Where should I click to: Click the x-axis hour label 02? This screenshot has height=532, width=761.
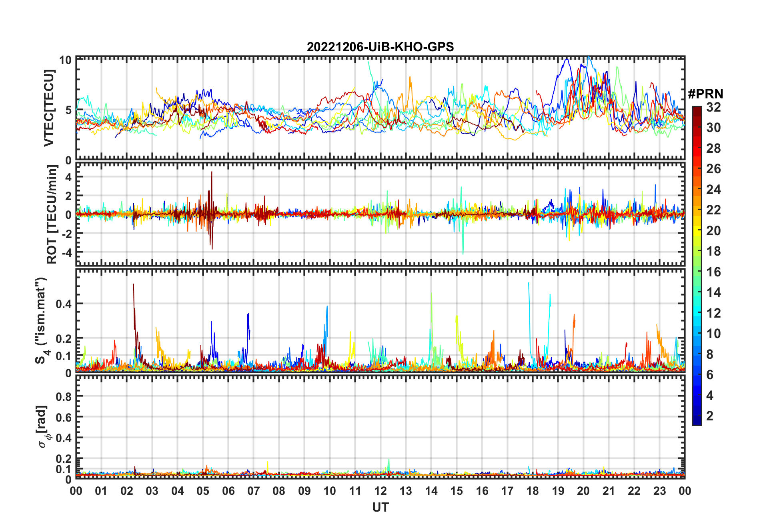pos(127,491)
